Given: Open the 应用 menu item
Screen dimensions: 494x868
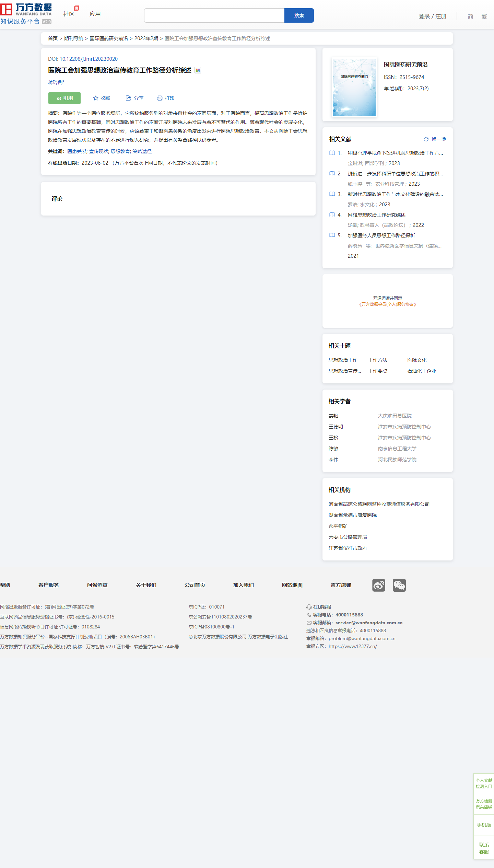Looking at the screenshot, I should [95, 14].
